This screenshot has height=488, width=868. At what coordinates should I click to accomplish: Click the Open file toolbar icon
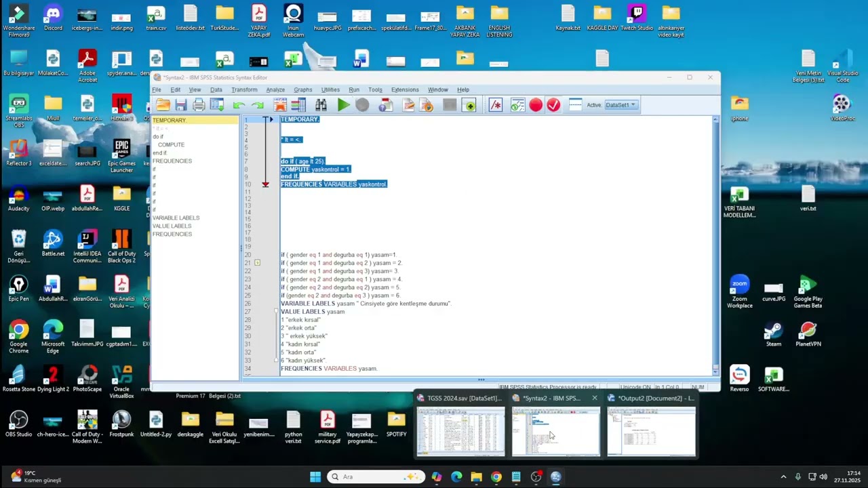[x=163, y=105]
